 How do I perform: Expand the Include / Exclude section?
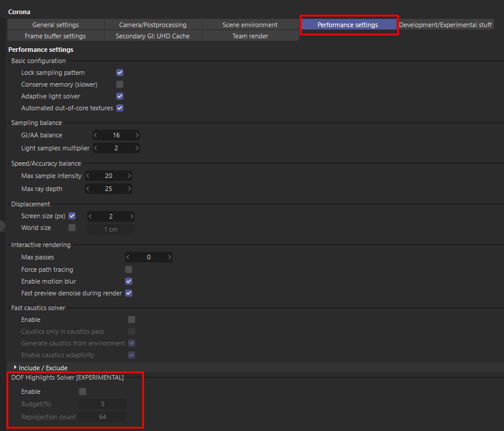pyautogui.click(x=15, y=367)
